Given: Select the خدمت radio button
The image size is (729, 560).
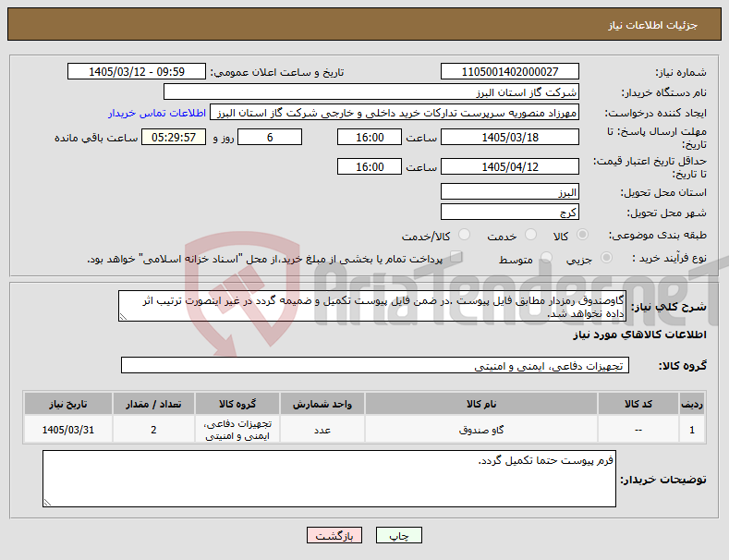Looking at the screenshot, I should point(530,235).
